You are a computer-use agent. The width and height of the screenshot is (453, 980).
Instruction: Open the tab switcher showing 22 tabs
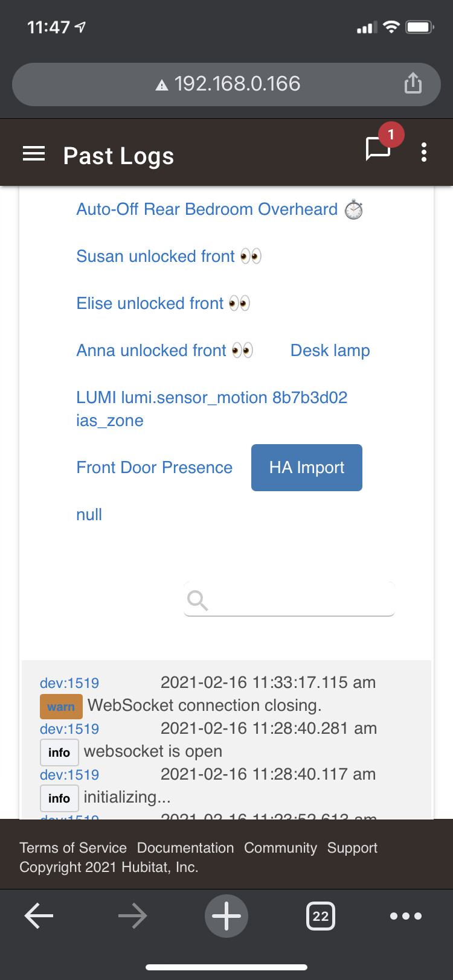pos(320,916)
